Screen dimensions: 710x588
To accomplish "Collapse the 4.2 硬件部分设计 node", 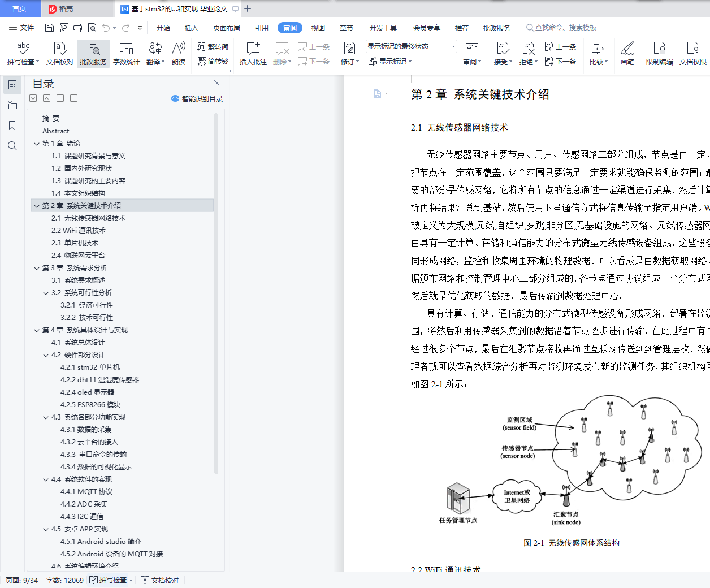I will point(46,355).
